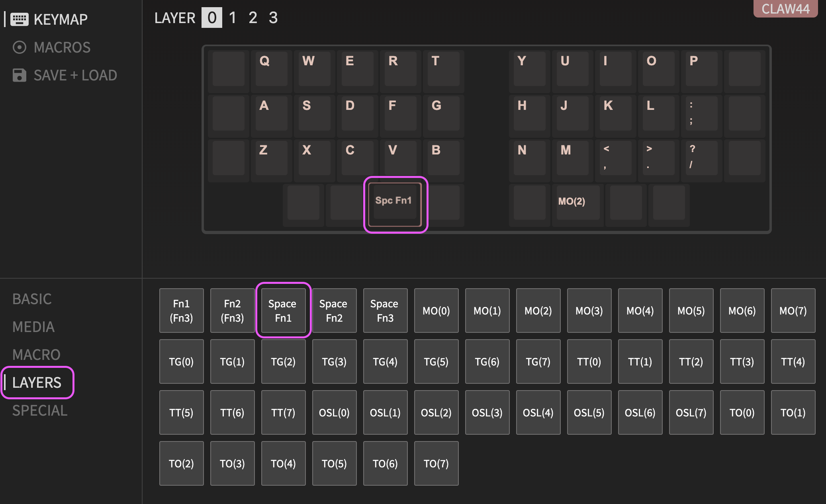Pick the OSL(4) one-shot layer keycode
Viewport: 826px width, 504px height.
click(538, 412)
